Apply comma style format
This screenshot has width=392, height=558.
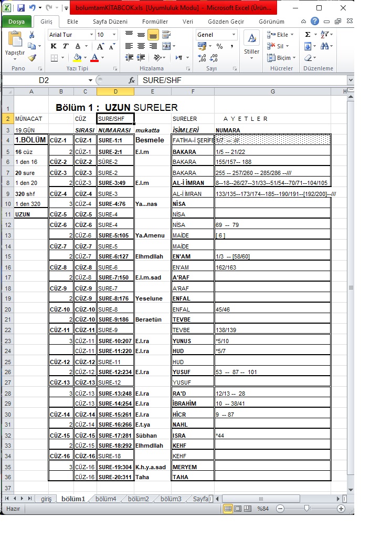(x=232, y=46)
